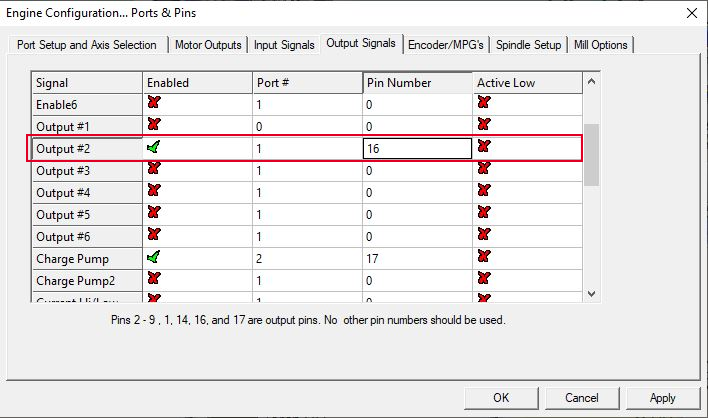Toggle Active Low for Output #5
708x418 pixels.
tap(484, 214)
